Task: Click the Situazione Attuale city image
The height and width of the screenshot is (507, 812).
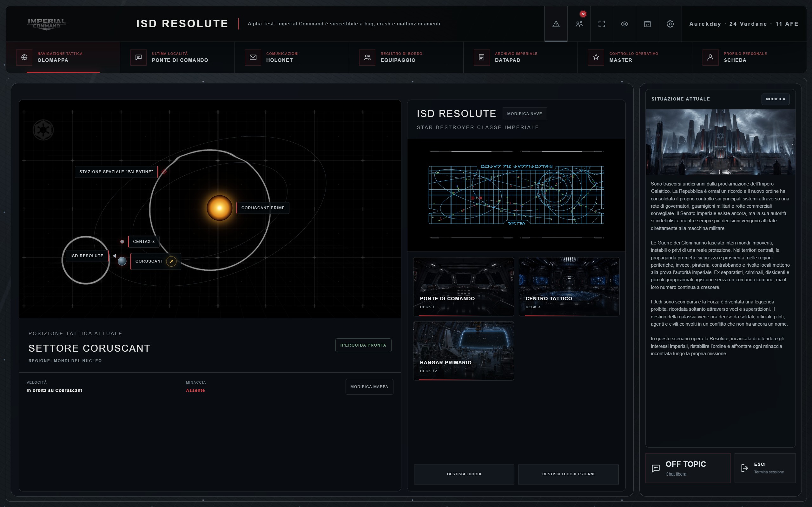Action: coord(720,142)
